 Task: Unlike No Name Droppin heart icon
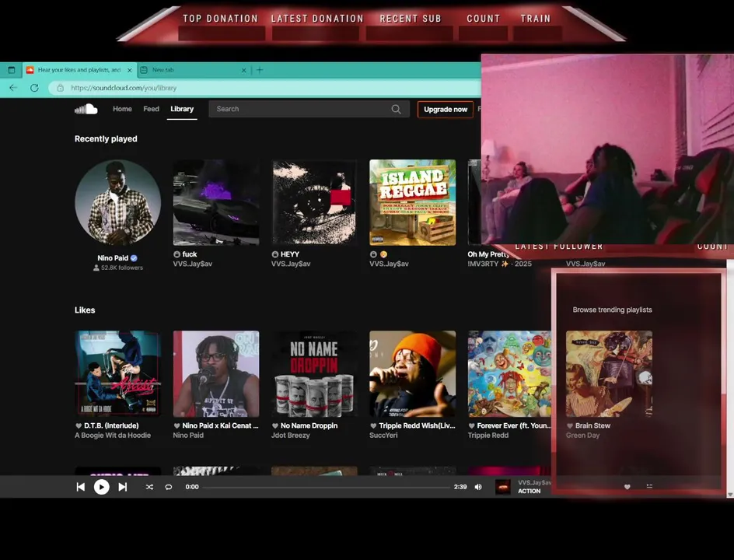point(275,425)
